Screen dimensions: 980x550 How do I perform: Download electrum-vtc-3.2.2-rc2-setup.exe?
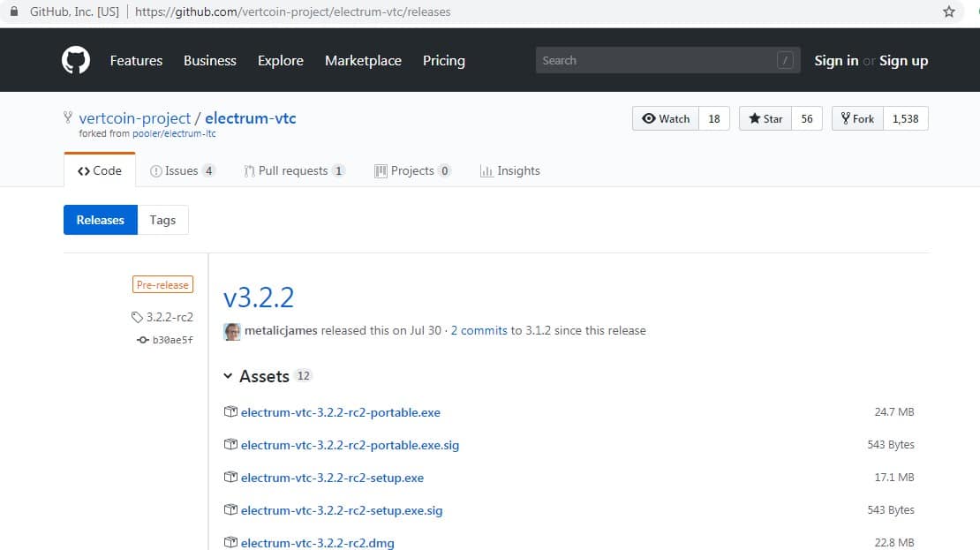332,478
